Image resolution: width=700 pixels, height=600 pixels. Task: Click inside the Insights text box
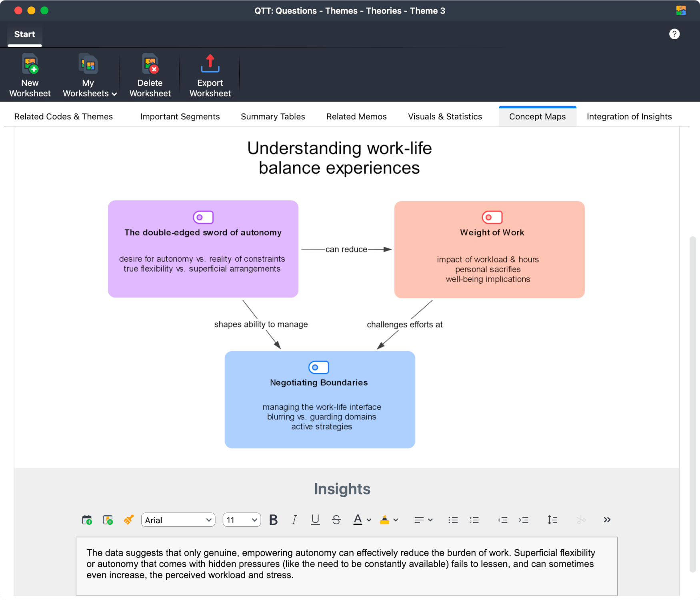346,566
